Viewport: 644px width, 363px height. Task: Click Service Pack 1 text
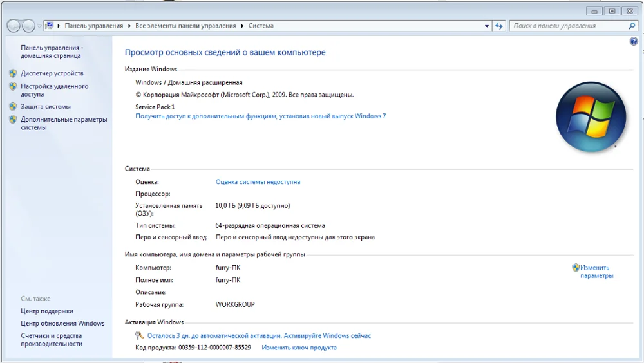tap(155, 107)
